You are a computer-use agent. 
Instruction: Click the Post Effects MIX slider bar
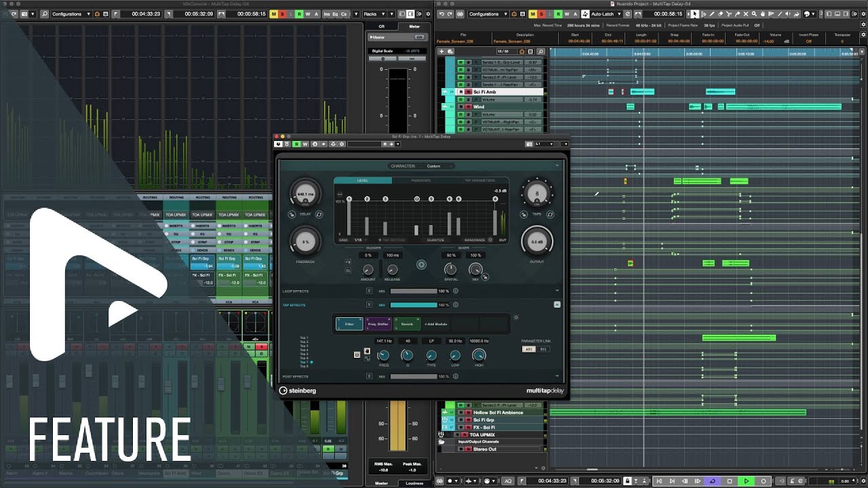(x=414, y=376)
